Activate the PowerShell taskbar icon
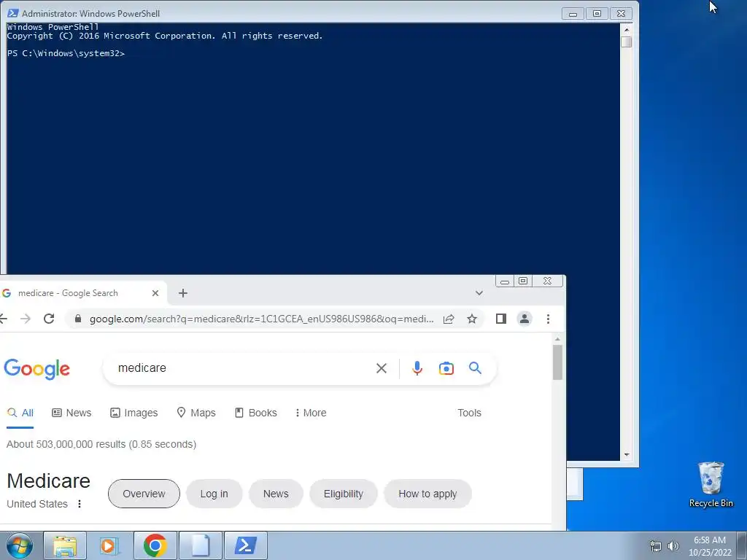 coord(246,545)
